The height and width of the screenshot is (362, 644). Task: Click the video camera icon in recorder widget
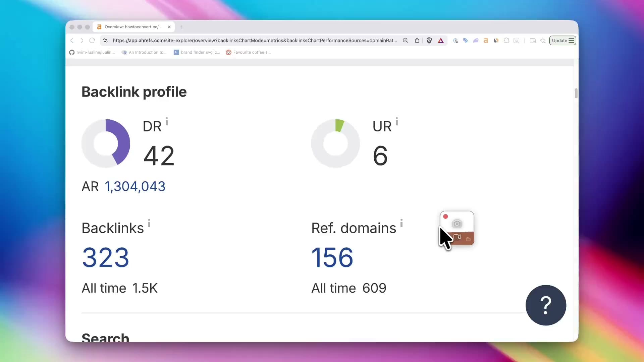(x=457, y=237)
